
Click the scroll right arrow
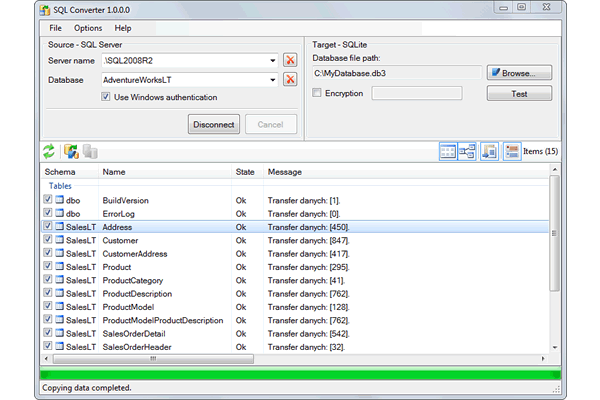(x=543, y=359)
